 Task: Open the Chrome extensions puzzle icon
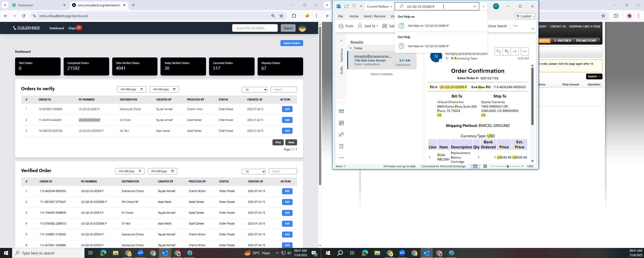tap(294, 16)
